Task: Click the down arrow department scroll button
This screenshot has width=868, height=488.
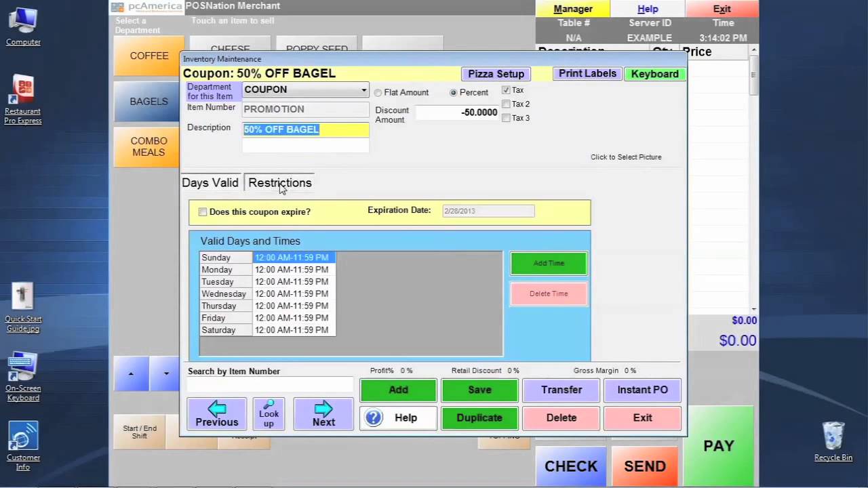Action: pos(165,373)
